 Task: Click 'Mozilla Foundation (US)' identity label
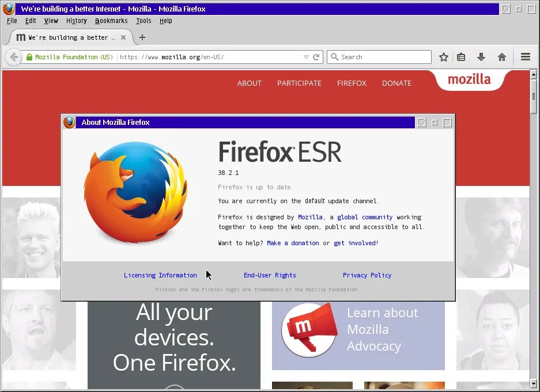point(74,57)
